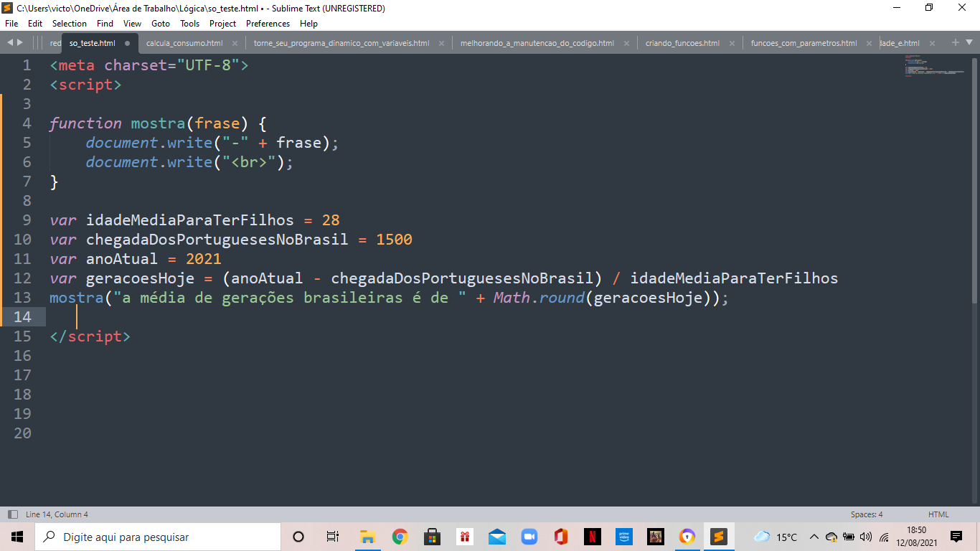Open the gift box app on taskbar
This screenshot has width=980, height=551.
[x=465, y=537]
